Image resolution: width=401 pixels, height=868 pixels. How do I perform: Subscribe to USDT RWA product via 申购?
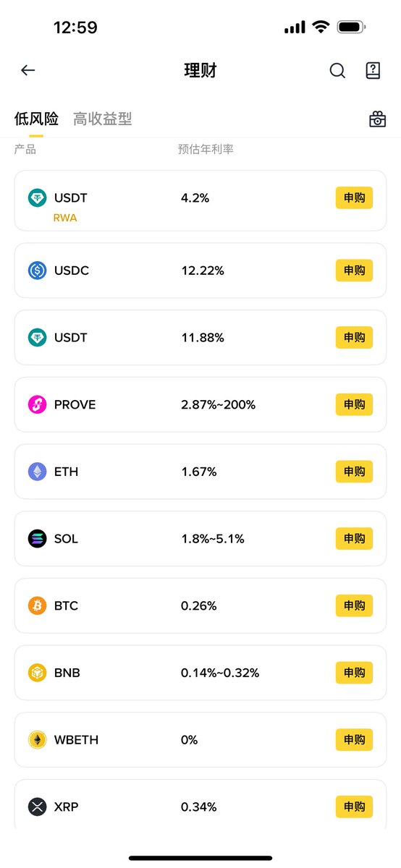[x=354, y=197]
